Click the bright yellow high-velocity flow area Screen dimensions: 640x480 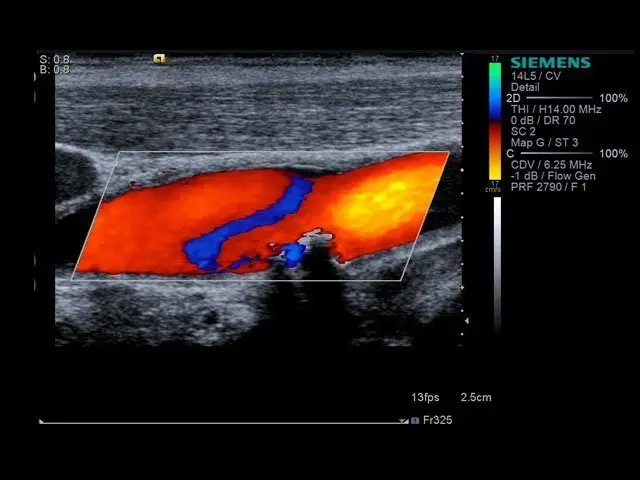375,205
